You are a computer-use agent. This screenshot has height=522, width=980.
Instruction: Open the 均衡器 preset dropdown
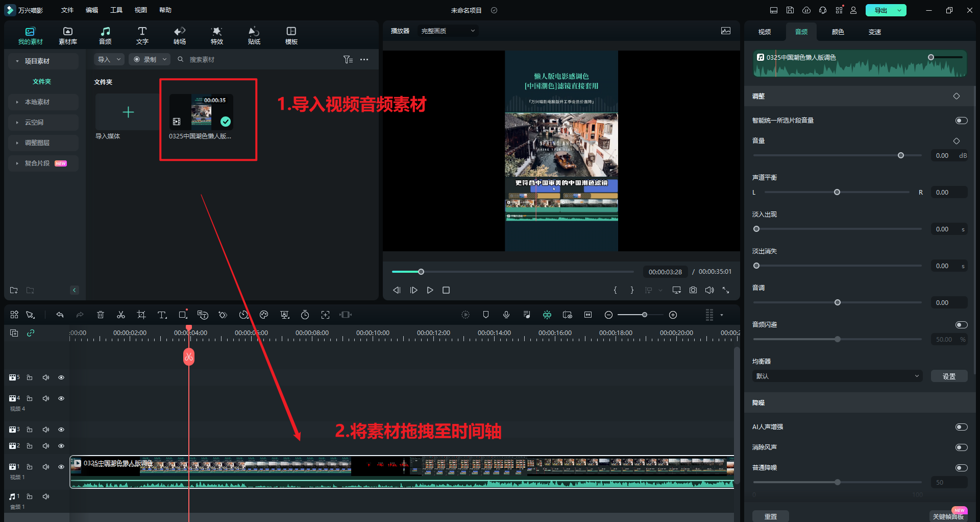point(837,376)
